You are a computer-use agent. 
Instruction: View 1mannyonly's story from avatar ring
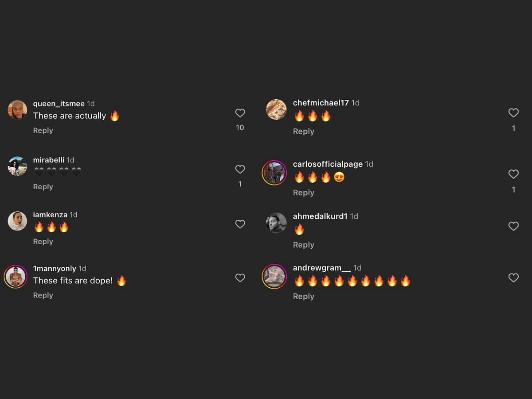point(16,277)
